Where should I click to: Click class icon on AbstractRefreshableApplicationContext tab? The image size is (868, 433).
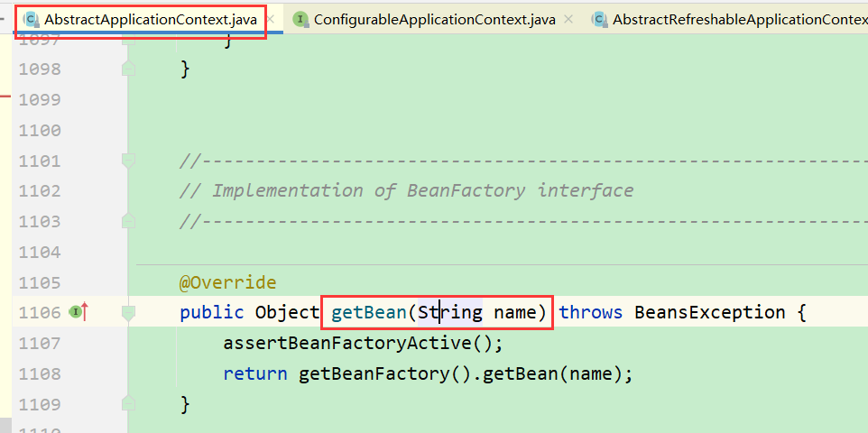(599, 20)
